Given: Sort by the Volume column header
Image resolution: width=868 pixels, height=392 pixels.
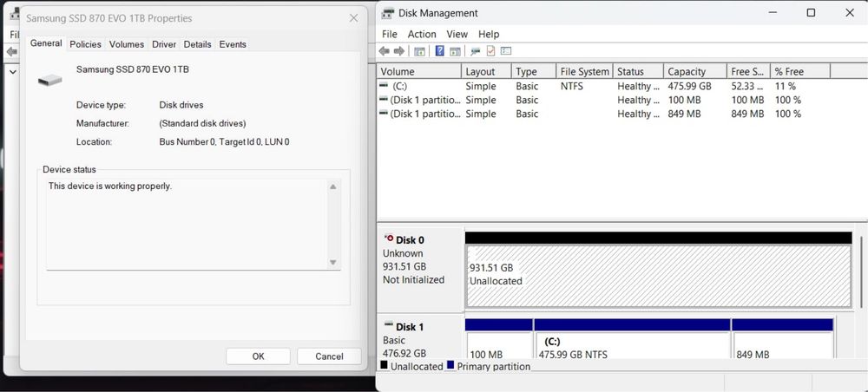Looking at the screenshot, I should point(419,71).
